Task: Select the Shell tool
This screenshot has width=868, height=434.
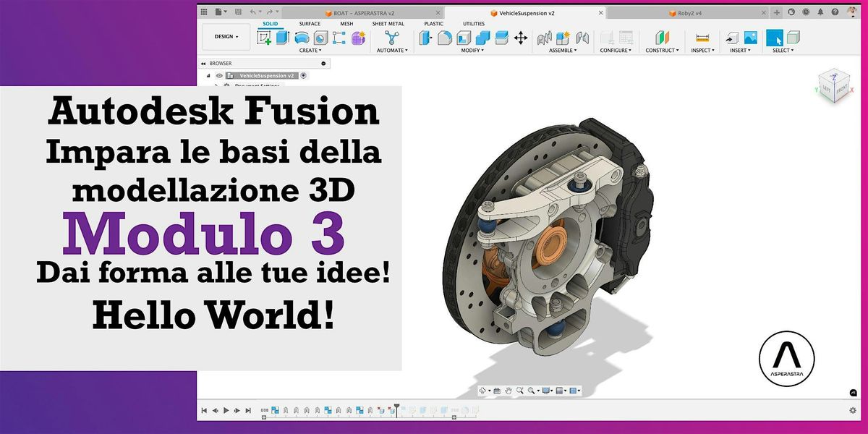Action: pos(464,38)
